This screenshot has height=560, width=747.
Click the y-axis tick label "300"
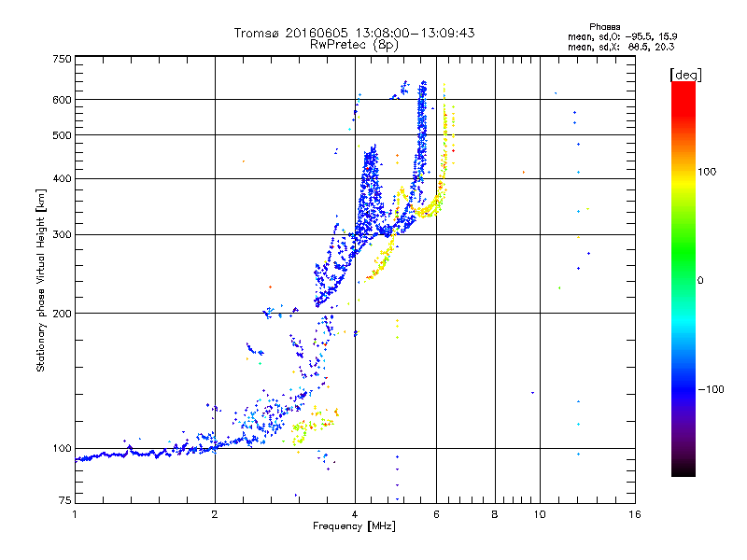(x=62, y=235)
